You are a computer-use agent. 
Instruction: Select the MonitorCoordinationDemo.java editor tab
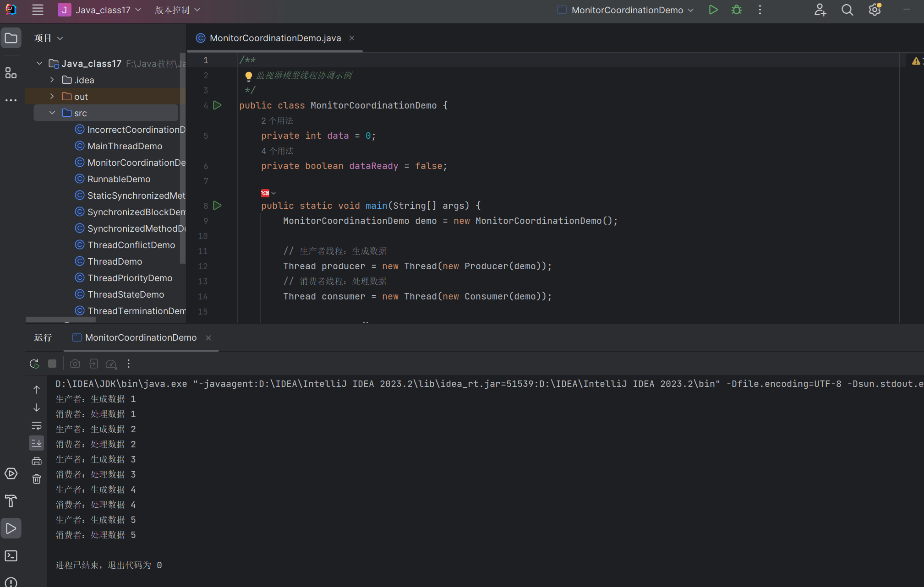click(275, 38)
